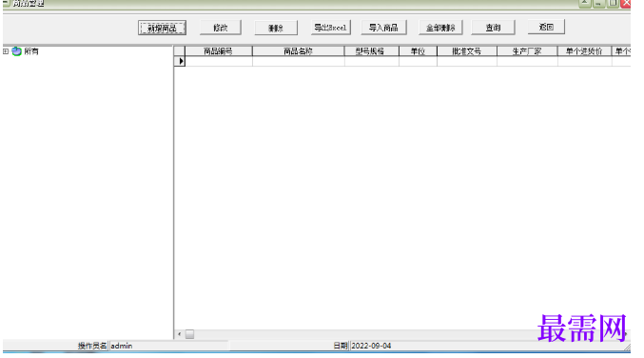644x358 pixels.
Task: Click the 全部删除 button
Action: pyautogui.click(x=440, y=28)
